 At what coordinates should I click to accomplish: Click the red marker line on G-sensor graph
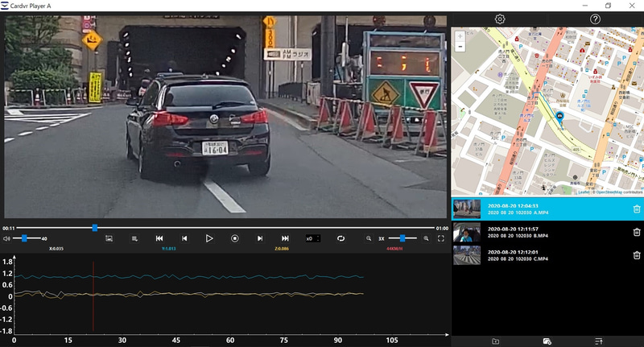coord(93,296)
